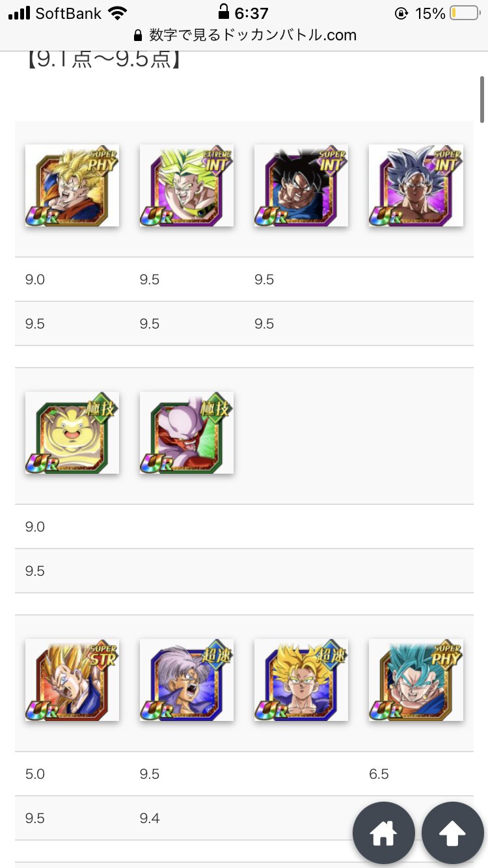The width and height of the screenshot is (488, 868).
Task: Select Super INT dark-haired Goku card
Action: (301, 185)
